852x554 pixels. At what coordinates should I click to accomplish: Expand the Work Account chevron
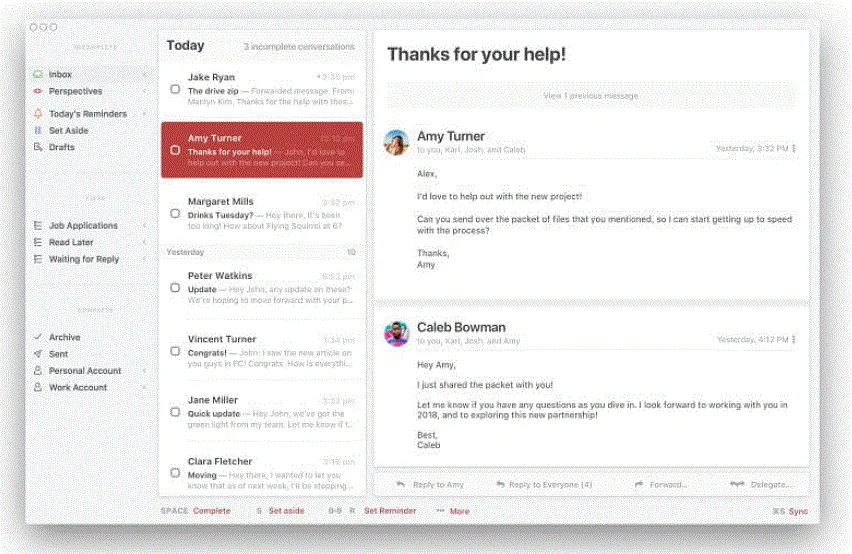[x=145, y=387]
